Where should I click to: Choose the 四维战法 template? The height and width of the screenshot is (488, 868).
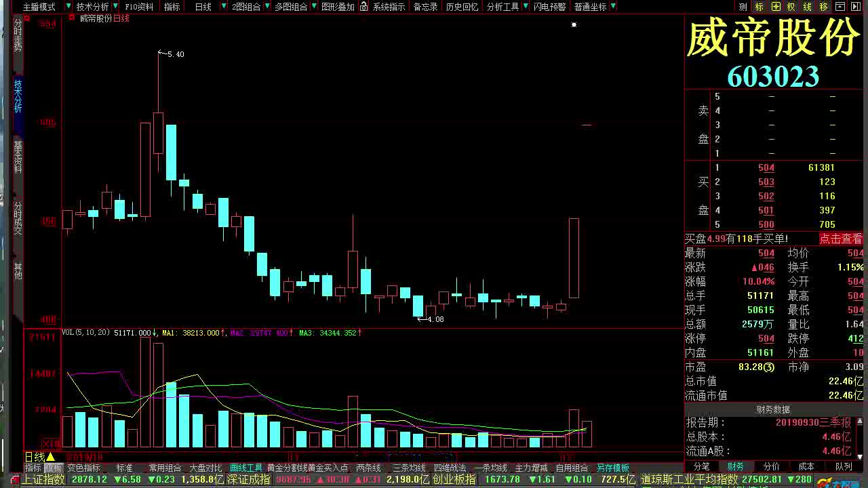coord(450,468)
